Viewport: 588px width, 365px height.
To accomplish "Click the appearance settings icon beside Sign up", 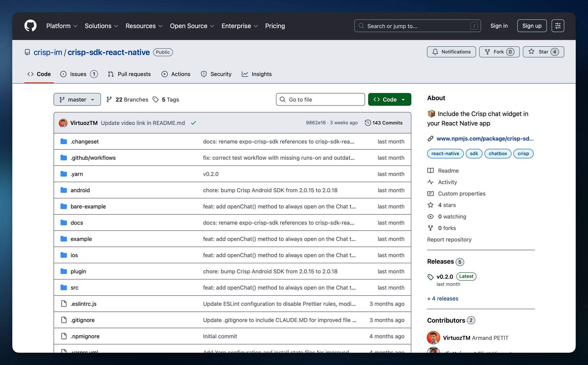I will (x=557, y=26).
